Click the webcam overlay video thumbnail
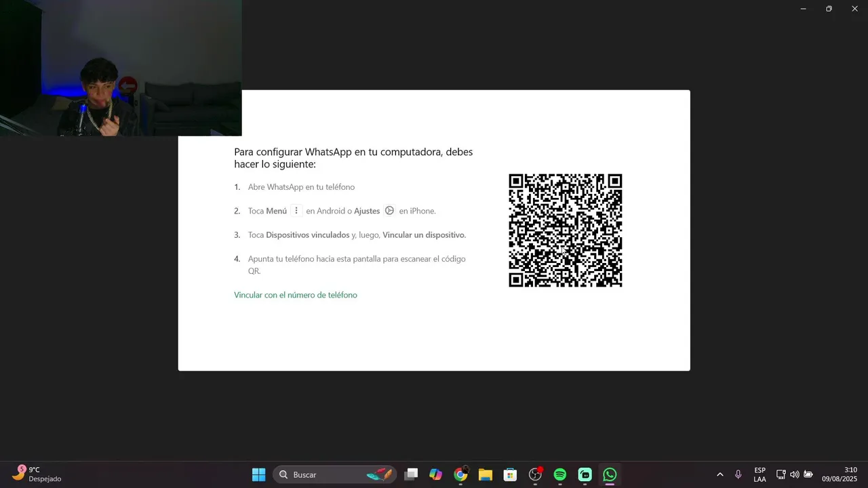The height and width of the screenshot is (488, 868). click(121, 68)
